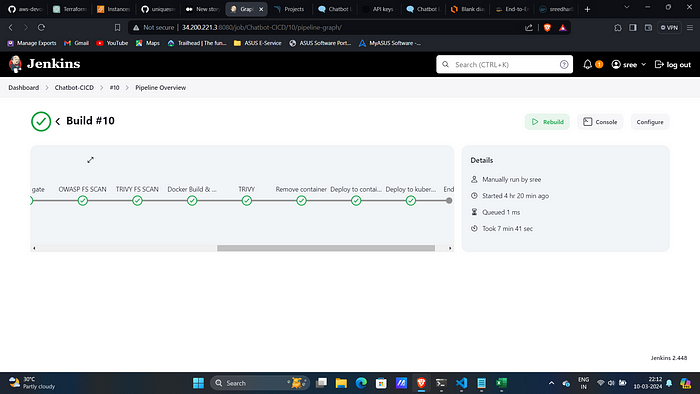Viewport: 700px width, 394px height.
Task: Click log out link
Action: pos(673,65)
